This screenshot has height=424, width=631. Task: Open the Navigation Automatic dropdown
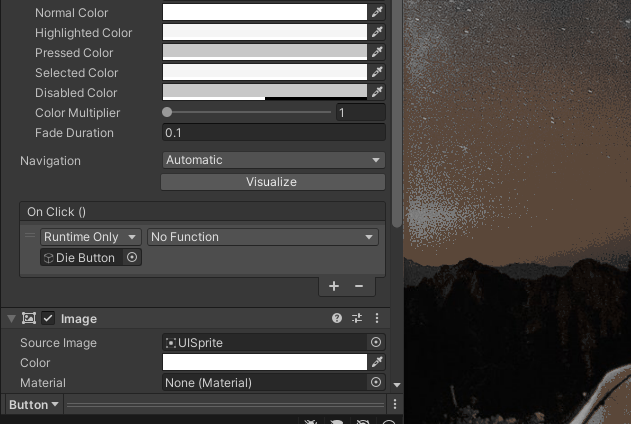pyautogui.click(x=274, y=160)
